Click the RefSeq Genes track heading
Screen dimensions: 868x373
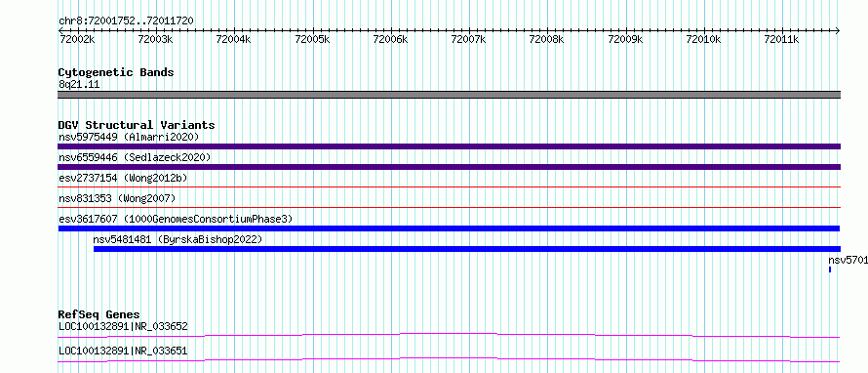[99, 314]
